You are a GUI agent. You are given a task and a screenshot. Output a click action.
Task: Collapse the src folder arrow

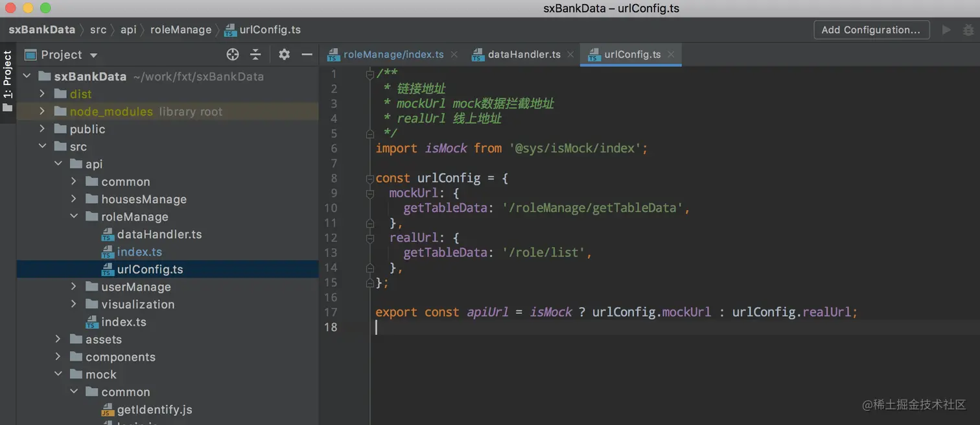[42, 147]
